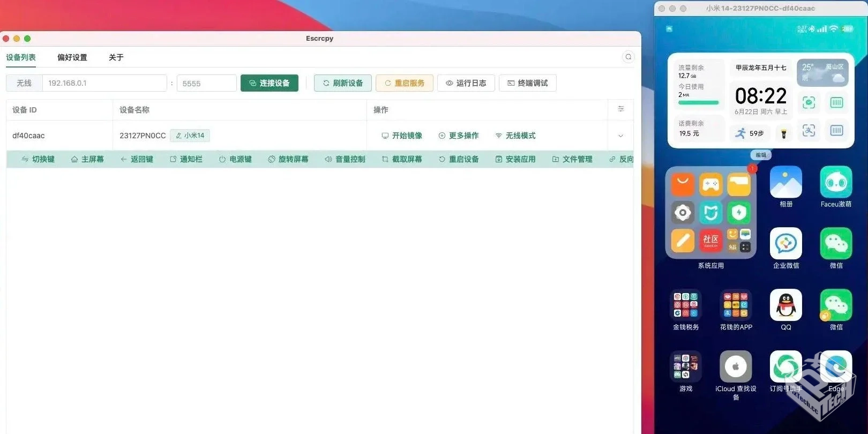Toggle the flashlight widget on phone
868x434 pixels.
pos(784,133)
